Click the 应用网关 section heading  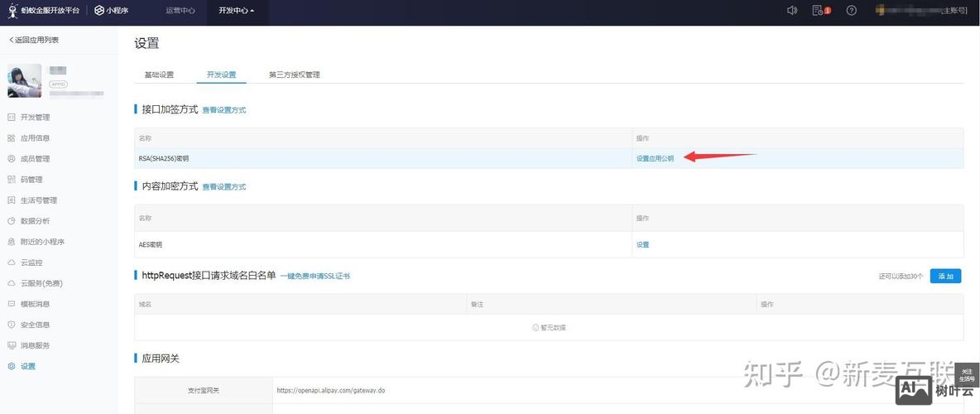pyautogui.click(x=161, y=359)
